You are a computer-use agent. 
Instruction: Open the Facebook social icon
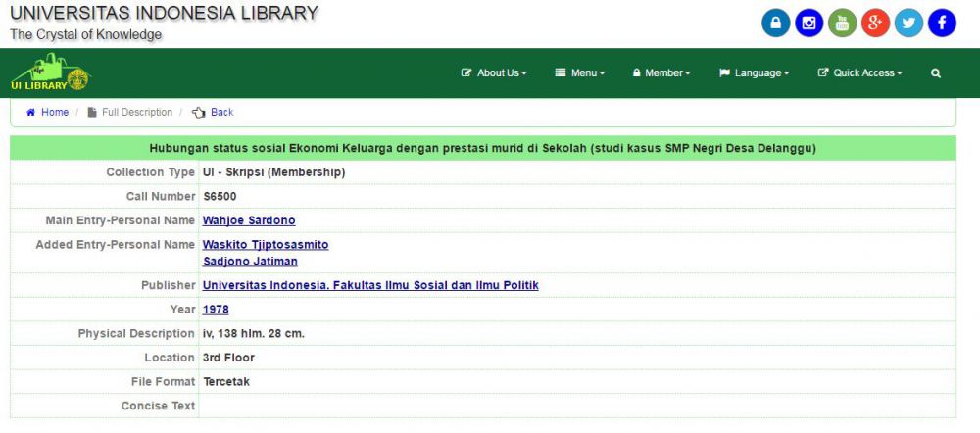coord(941,24)
